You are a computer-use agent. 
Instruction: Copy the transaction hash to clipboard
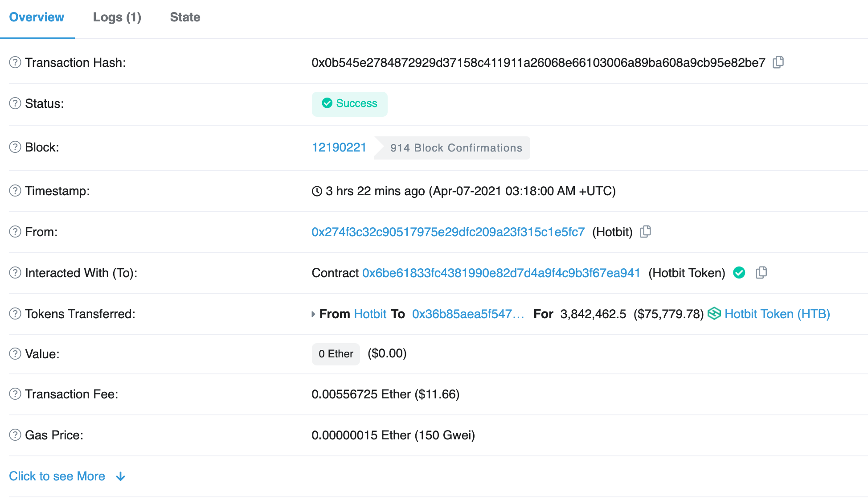778,62
